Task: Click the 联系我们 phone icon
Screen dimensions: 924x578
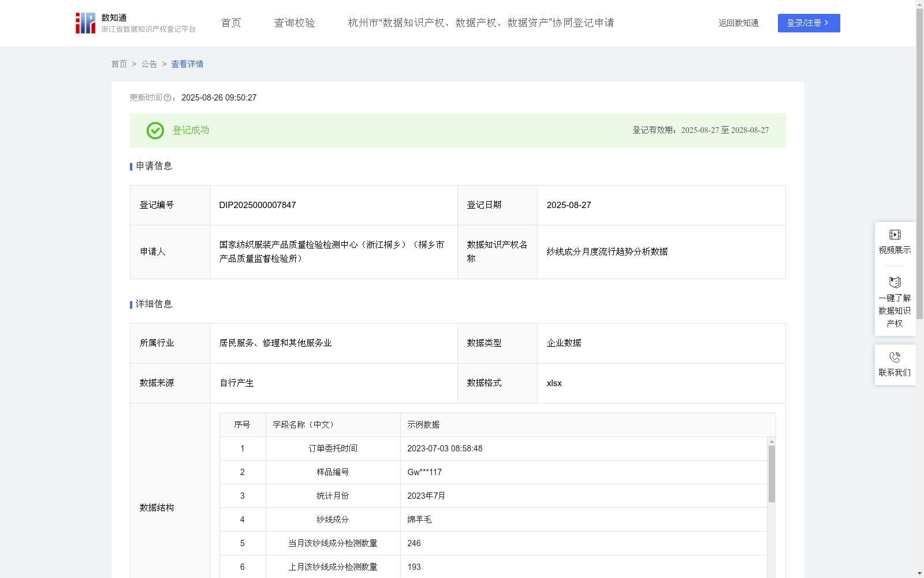Action: coord(895,357)
